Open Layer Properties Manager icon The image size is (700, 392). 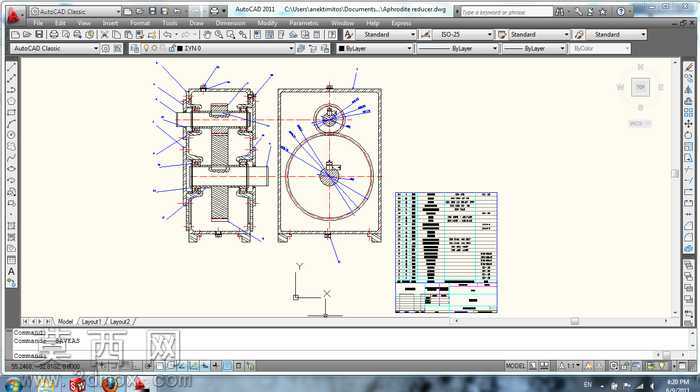[134, 48]
